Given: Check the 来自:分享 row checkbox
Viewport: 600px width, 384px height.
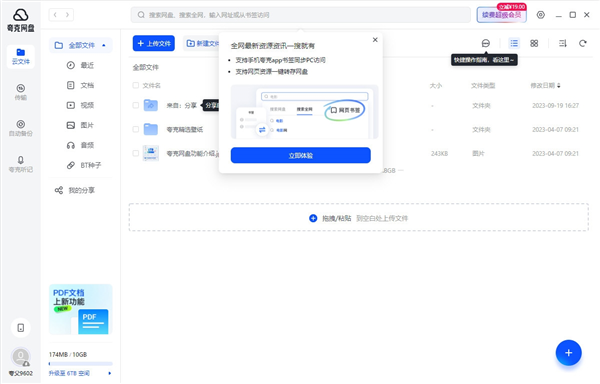Looking at the screenshot, I should tap(135, 105).
